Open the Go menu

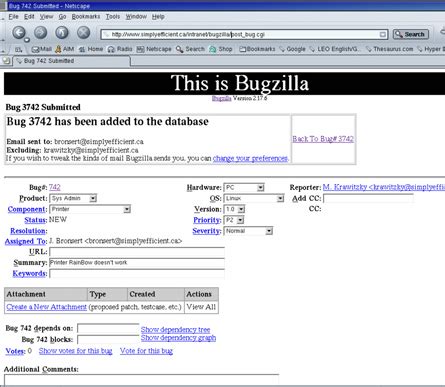pos(62,17)
